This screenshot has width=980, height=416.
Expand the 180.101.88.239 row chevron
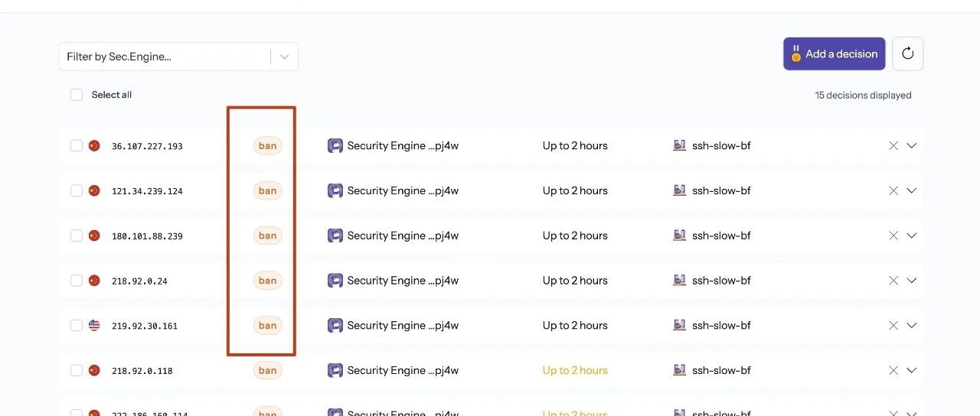point(911,236)
